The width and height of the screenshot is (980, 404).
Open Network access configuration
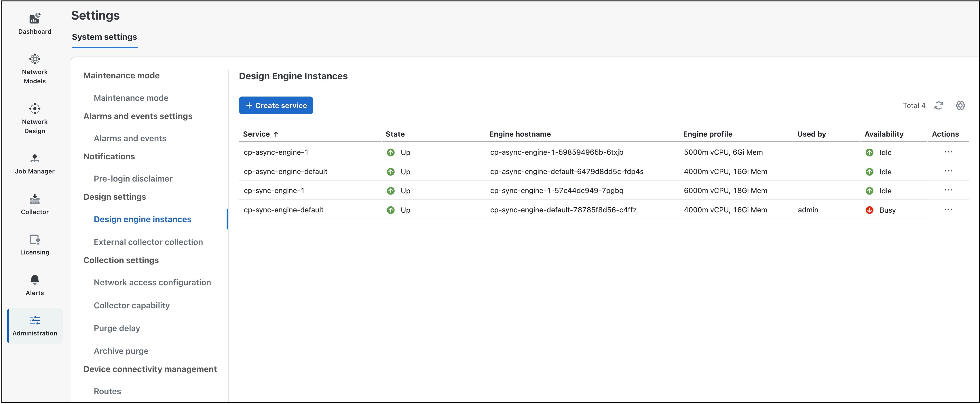(152, 282)
